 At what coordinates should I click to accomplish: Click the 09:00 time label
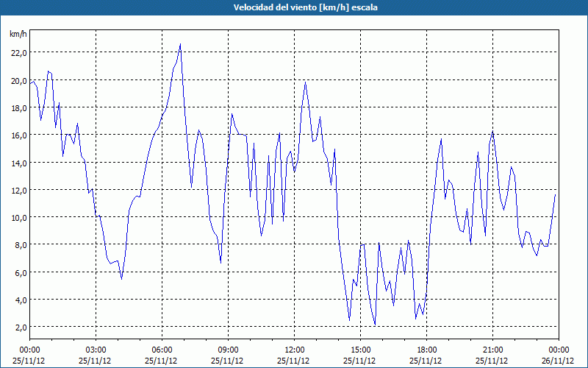(228, 350)
